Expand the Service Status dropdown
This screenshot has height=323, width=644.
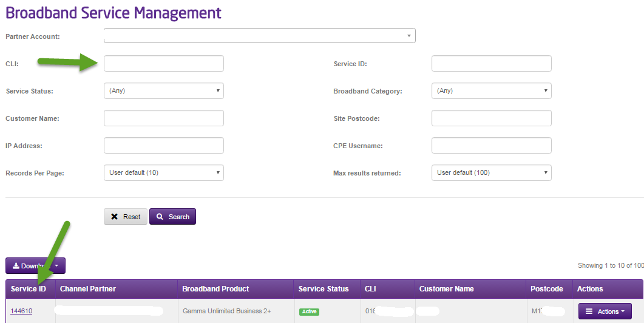tap(164, 91)
